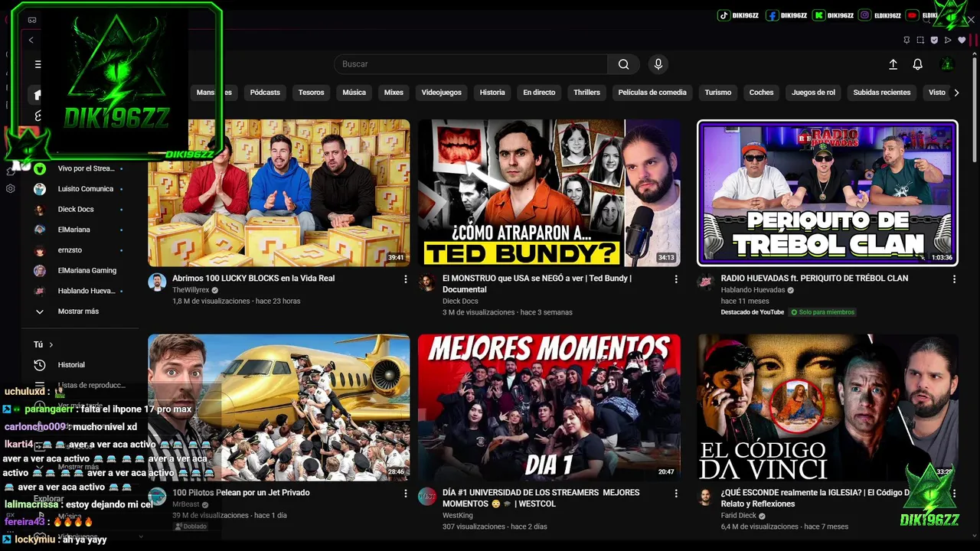980x551 pixels.
Task: Select the Pódcasts chip
Action: coord(265,93)
